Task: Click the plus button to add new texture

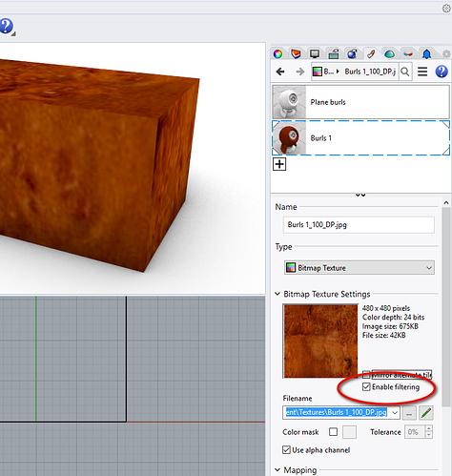Action: 279,164
